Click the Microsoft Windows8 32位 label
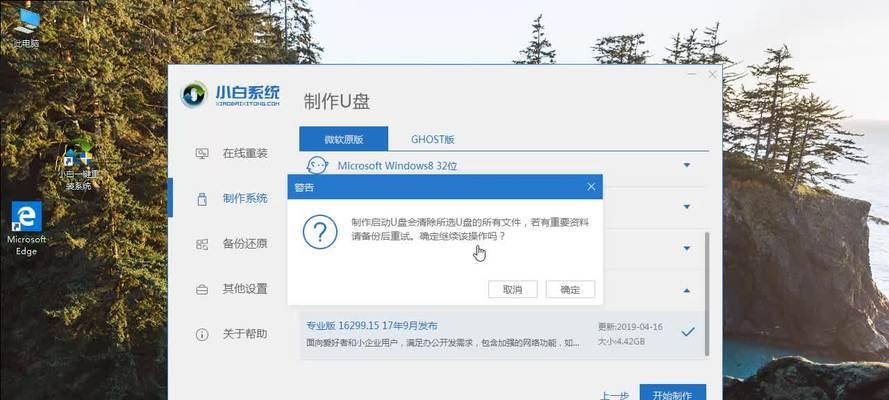This screenshot has height=400, width=889. pos(397,165)
